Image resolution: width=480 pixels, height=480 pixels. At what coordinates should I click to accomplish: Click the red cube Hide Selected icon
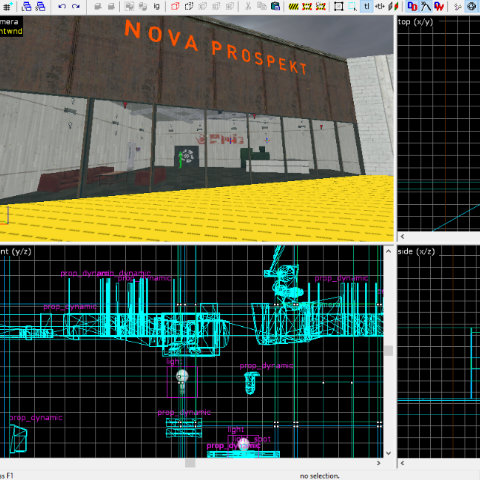(175, 6)
